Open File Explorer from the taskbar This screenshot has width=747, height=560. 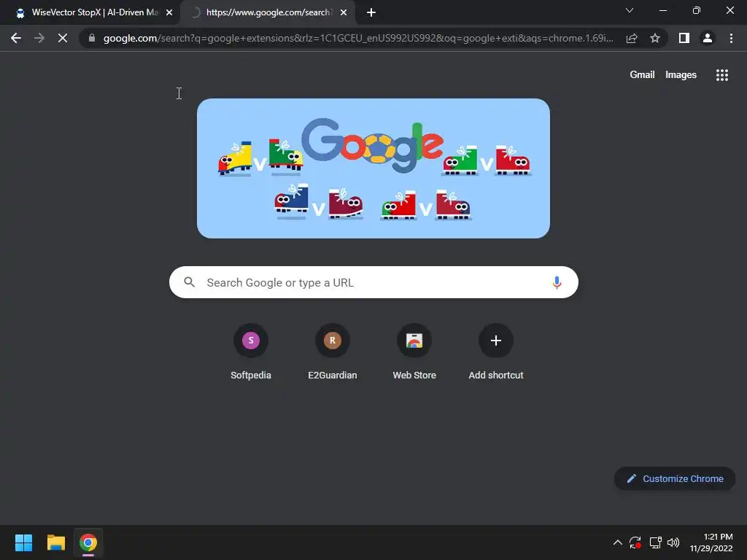55,542
